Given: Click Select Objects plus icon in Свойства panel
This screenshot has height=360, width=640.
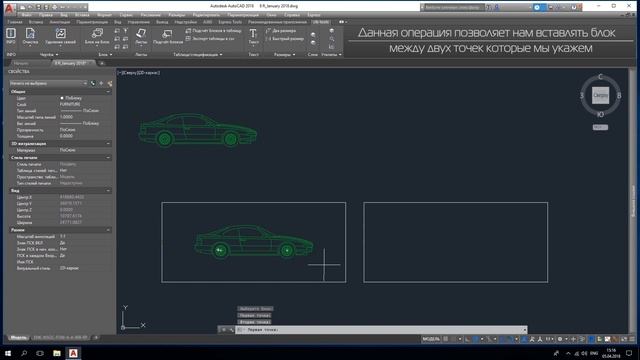Looking at the screenshot, I should pos(101,83).
